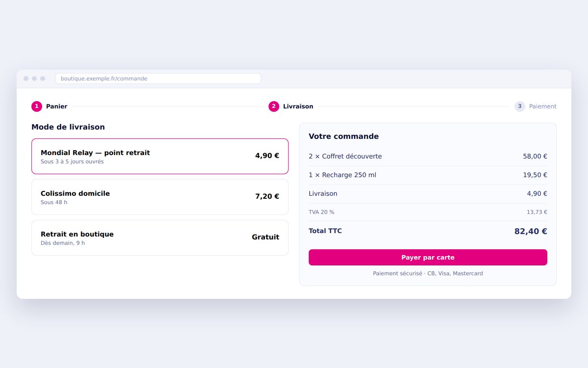Click the Gratuit price label
The image size is (588, 368).
266,237
